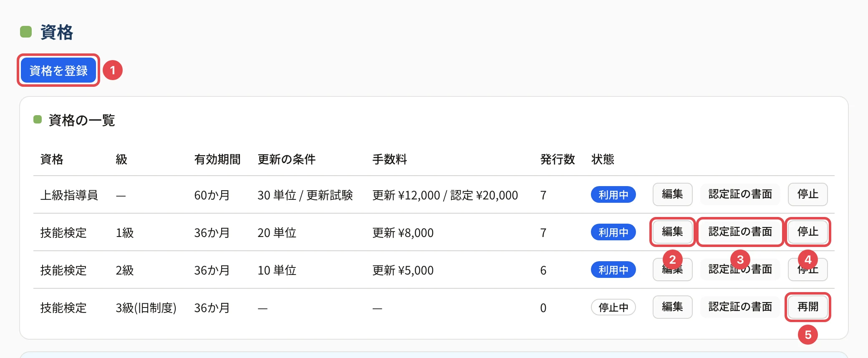Click the 利用中 badge in 2級 row
The height and width of the screenshot is (358, 868).
point(613,270)
